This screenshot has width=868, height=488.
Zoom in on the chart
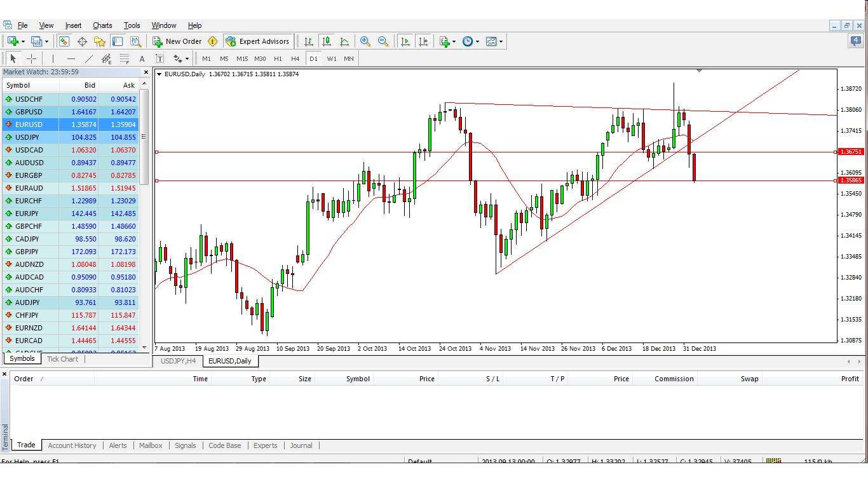coord(365,41)
